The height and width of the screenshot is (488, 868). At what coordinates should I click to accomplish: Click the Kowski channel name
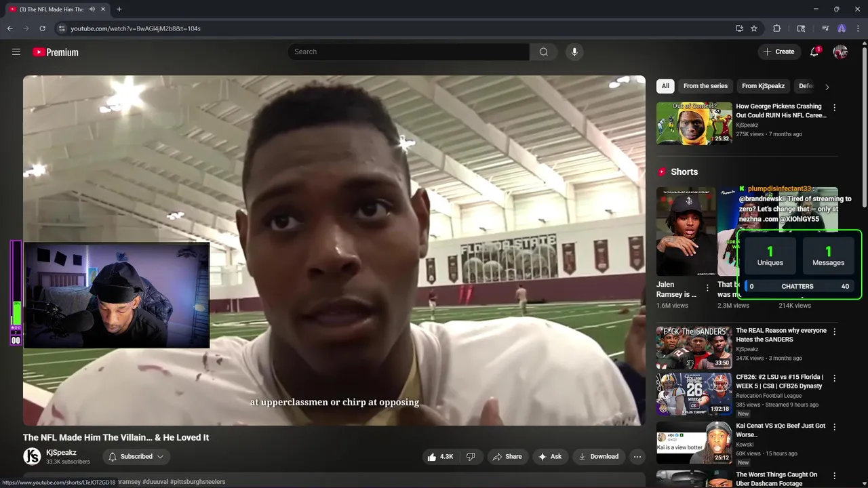(x=746, y=444)
